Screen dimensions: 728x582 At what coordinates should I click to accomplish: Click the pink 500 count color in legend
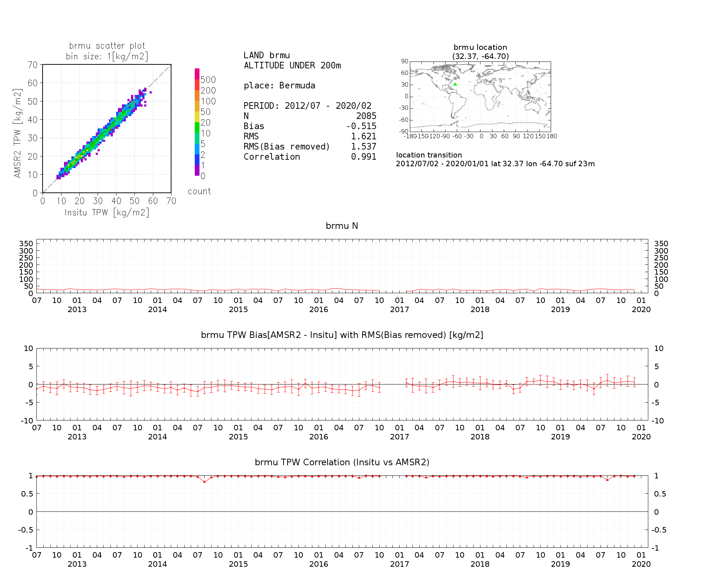point(197,74)
